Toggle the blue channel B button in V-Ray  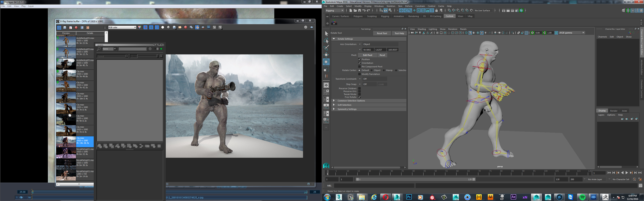pos(157,27)
